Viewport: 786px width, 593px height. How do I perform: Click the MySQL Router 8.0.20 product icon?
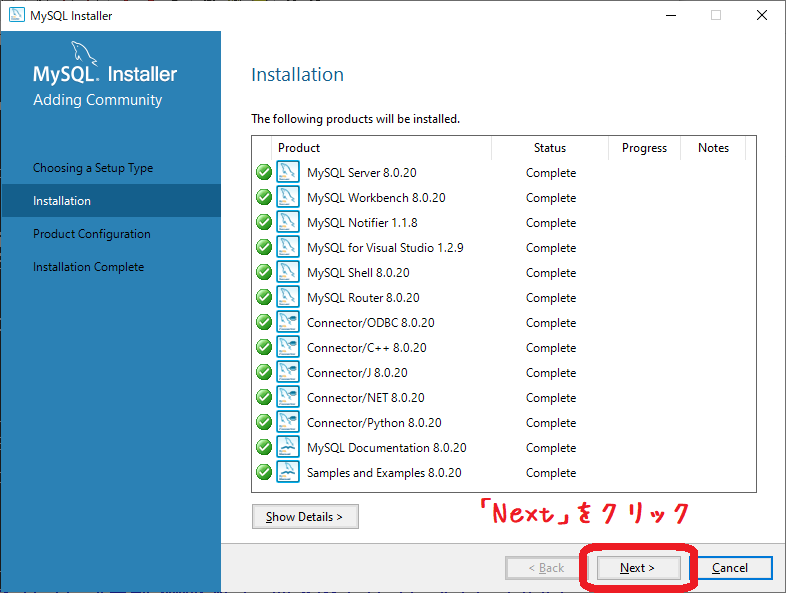288,297
